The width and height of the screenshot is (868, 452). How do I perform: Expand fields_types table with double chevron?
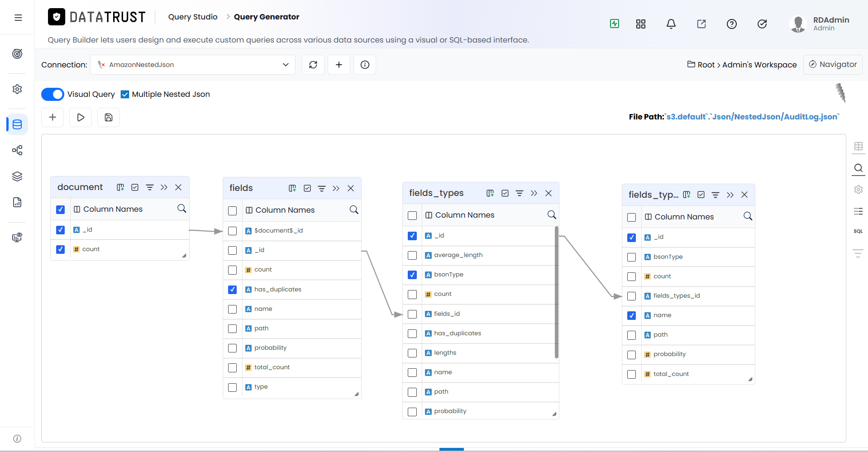tap(534, 193)
